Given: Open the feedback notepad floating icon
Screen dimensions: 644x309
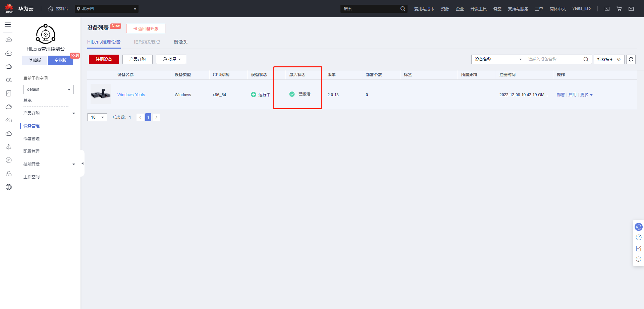Looking at the screenshot, I should click(639, 249).
